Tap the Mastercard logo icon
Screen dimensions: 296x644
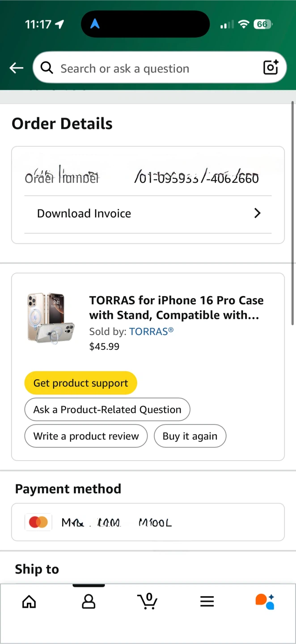(x=38, y=522)
